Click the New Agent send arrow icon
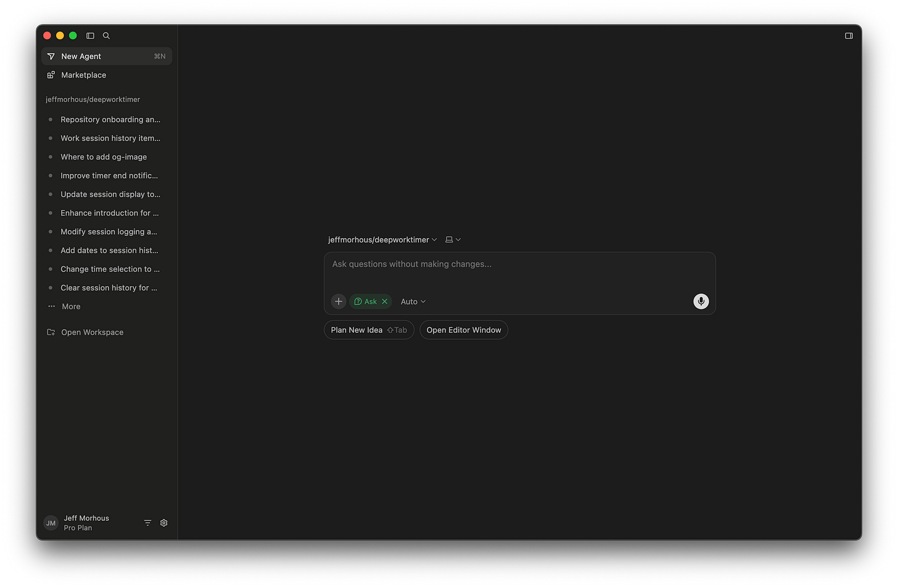Screen dimensions: 898x588 click(51, 56)
